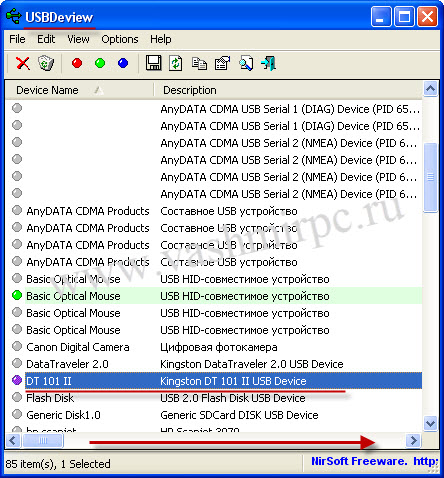Click the exit door toolbar icon
444x478 pixels.
point(269,63)
